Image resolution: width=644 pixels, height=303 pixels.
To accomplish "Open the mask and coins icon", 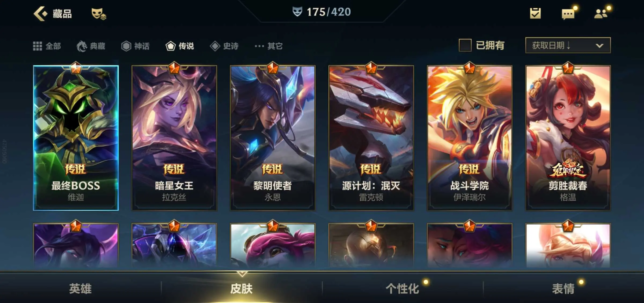I will [x=99, y=14].
